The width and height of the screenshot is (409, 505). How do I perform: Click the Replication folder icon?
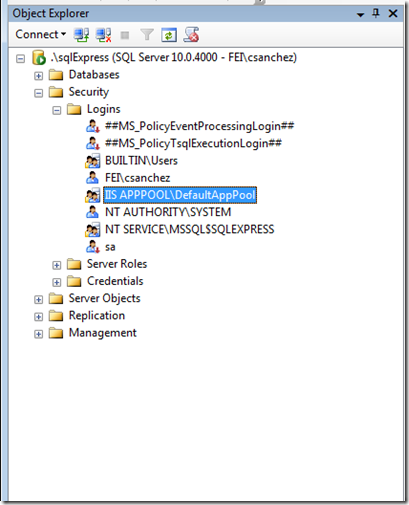56,316
